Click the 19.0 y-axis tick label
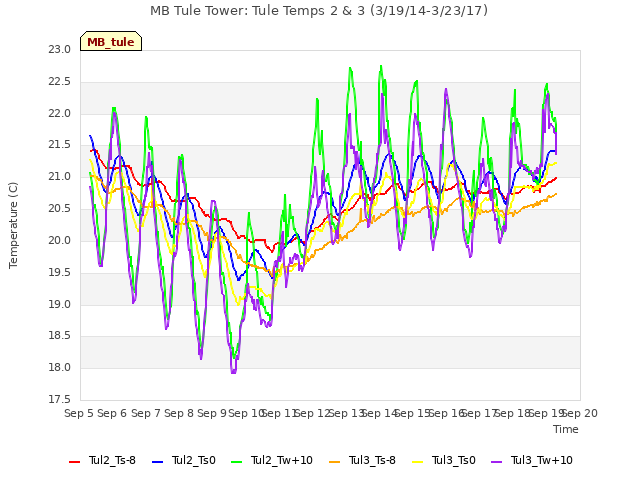The image size is (640, 480). pyautogui.click(x=60, y=304)
